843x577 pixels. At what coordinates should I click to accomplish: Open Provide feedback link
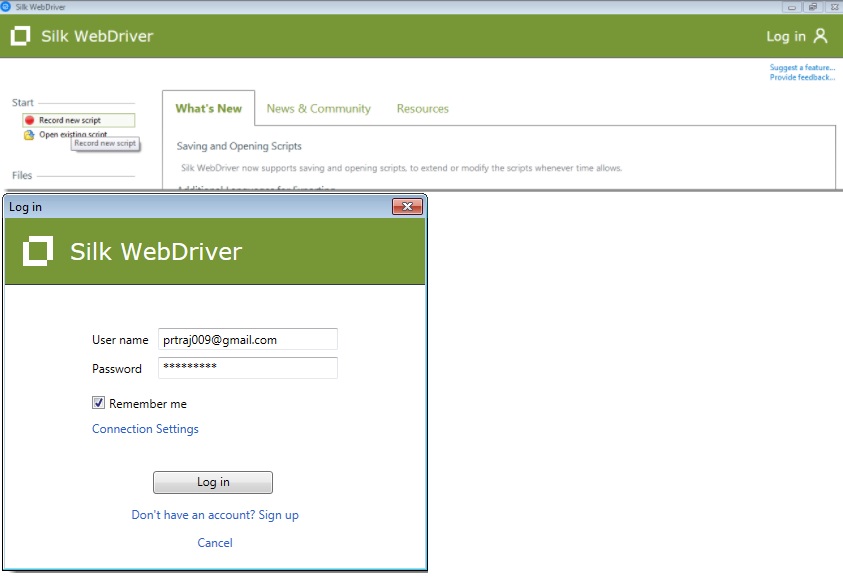802,77
